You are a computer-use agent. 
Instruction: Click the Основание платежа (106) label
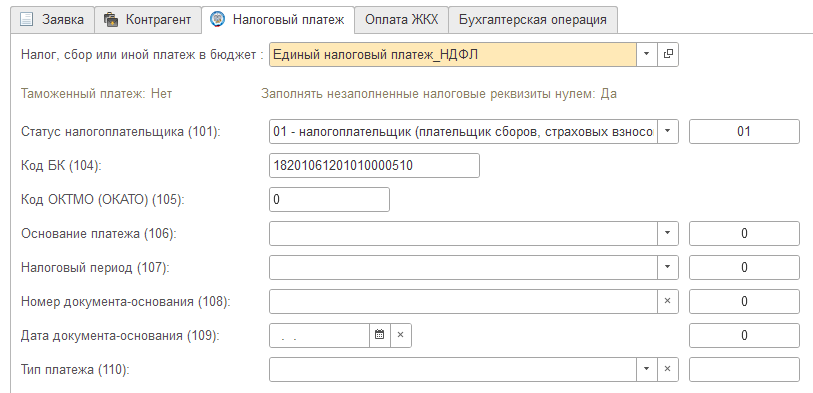point(99,234)
